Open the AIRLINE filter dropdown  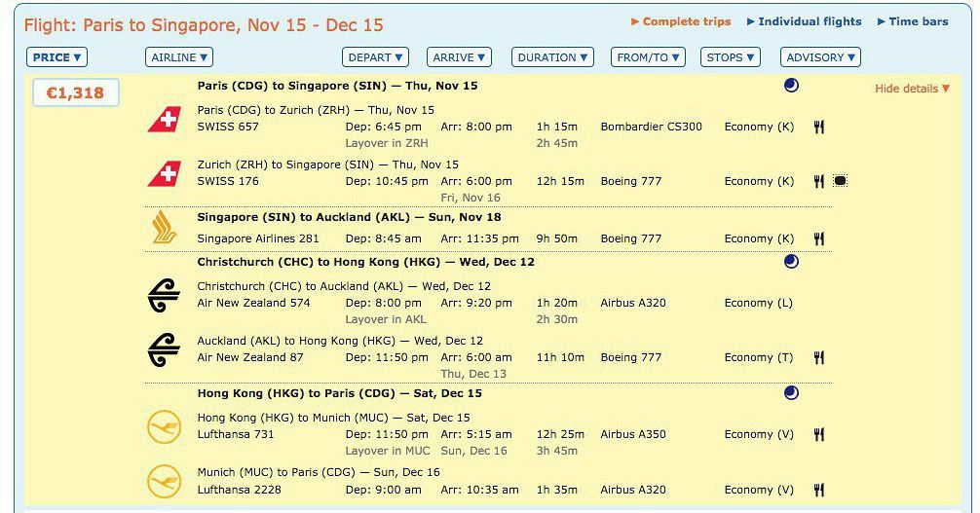point(178,57)
